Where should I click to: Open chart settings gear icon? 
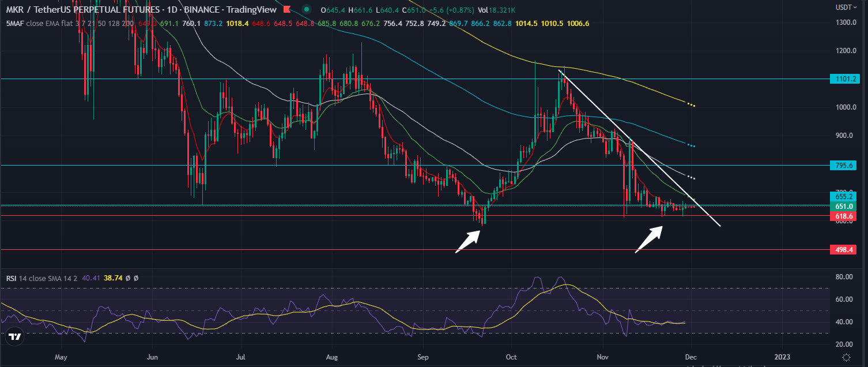pyautogui.click(x=846, y=358)
